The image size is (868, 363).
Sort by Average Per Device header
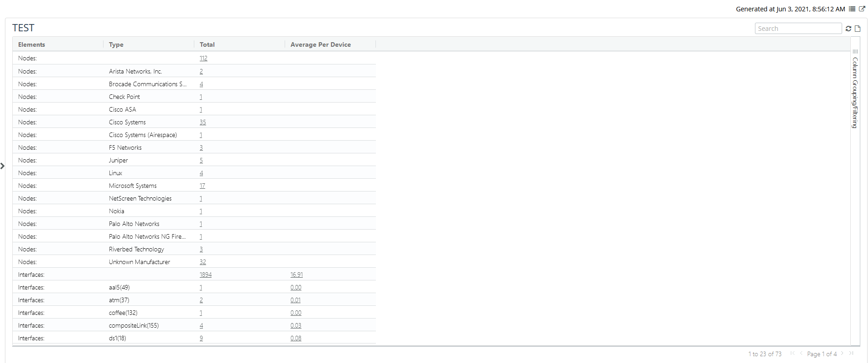pyautogui.click(x=321, y=44)
